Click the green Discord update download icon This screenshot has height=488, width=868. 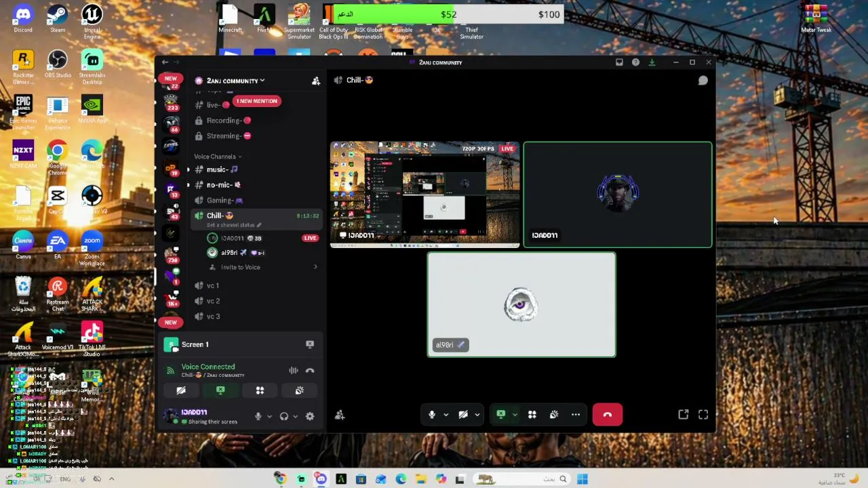[652, 62]
